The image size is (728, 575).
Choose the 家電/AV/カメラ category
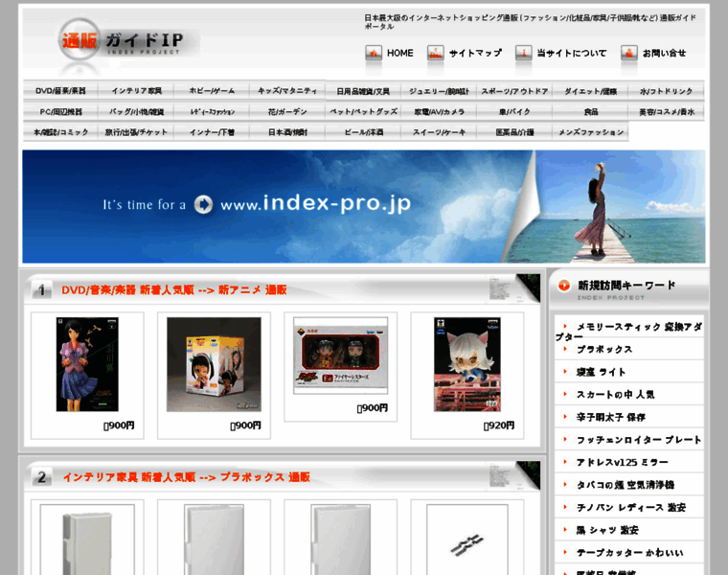[x=439, y=111]
